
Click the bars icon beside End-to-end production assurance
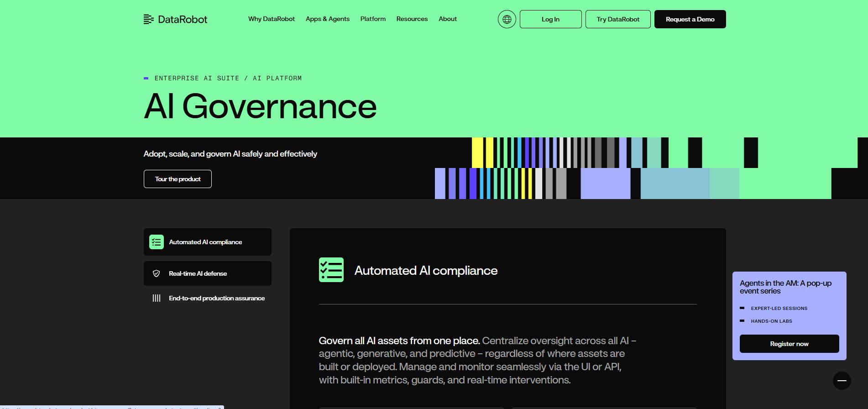click(157, 298)
